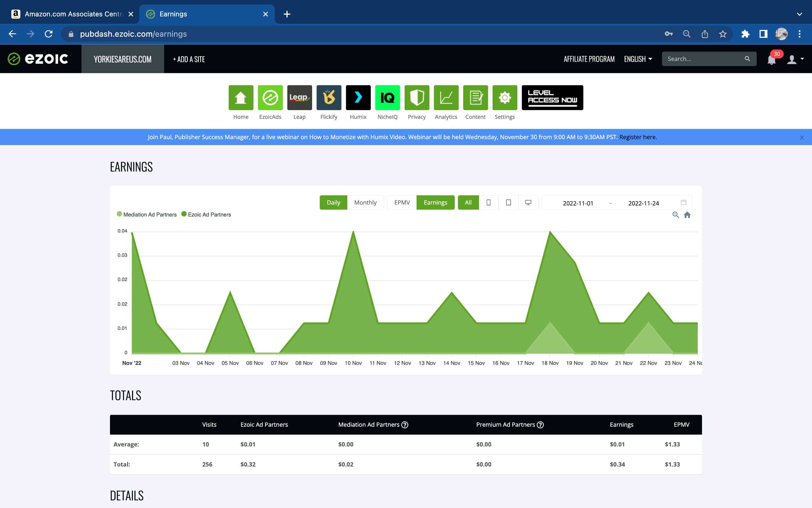Viewport: 812px width, 508px height.
Task: Open browser extensions puzzle icon
Action: click(745, 34)
